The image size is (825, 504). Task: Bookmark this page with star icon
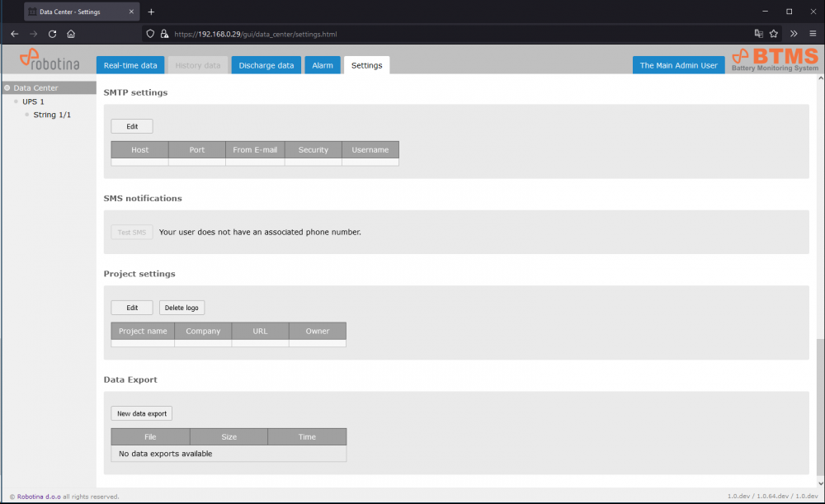click(x=774, y=34)
